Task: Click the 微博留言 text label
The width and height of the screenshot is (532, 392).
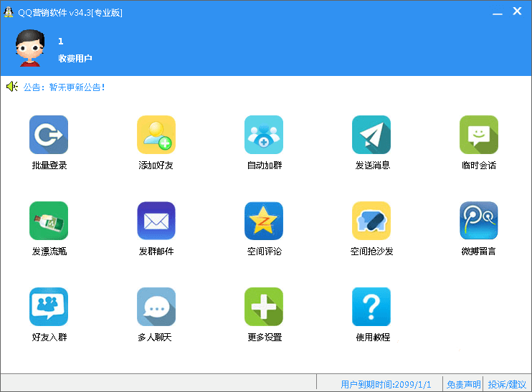Action: [478, 252]
